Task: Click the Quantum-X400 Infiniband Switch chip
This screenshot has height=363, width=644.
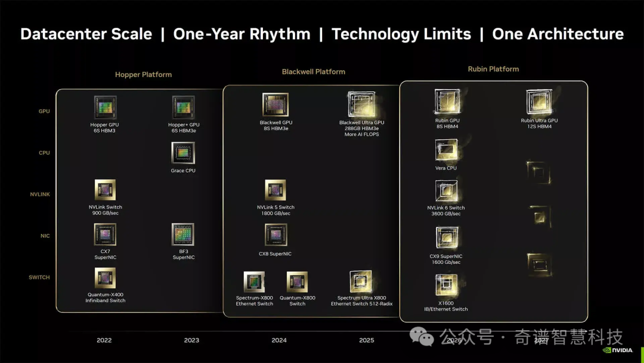Action: (105, 278)
